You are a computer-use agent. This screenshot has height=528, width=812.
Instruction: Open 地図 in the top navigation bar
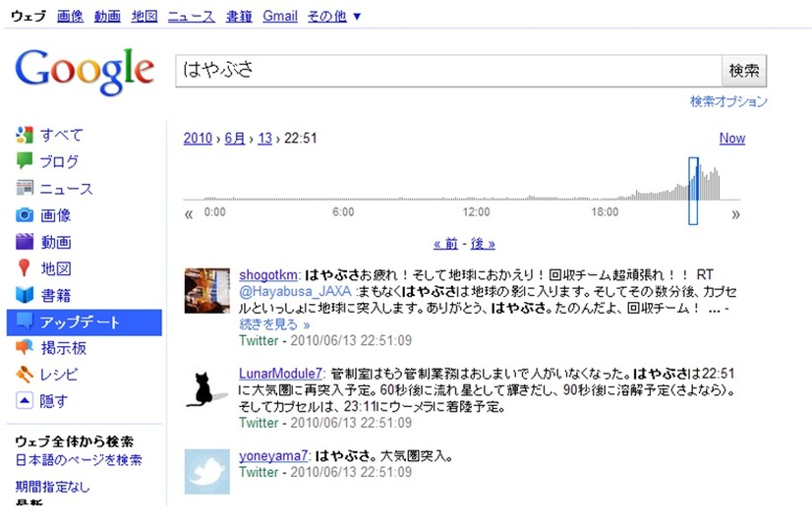point(145,16)
